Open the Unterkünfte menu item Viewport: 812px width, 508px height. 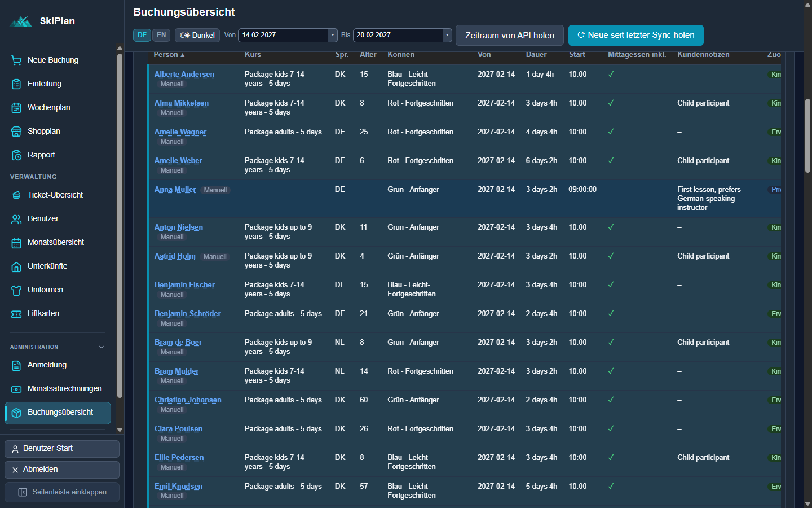coord(58,266)
